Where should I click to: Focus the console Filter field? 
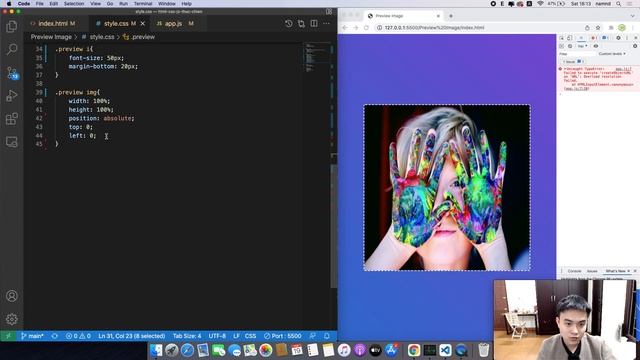[x=577, y=54]
